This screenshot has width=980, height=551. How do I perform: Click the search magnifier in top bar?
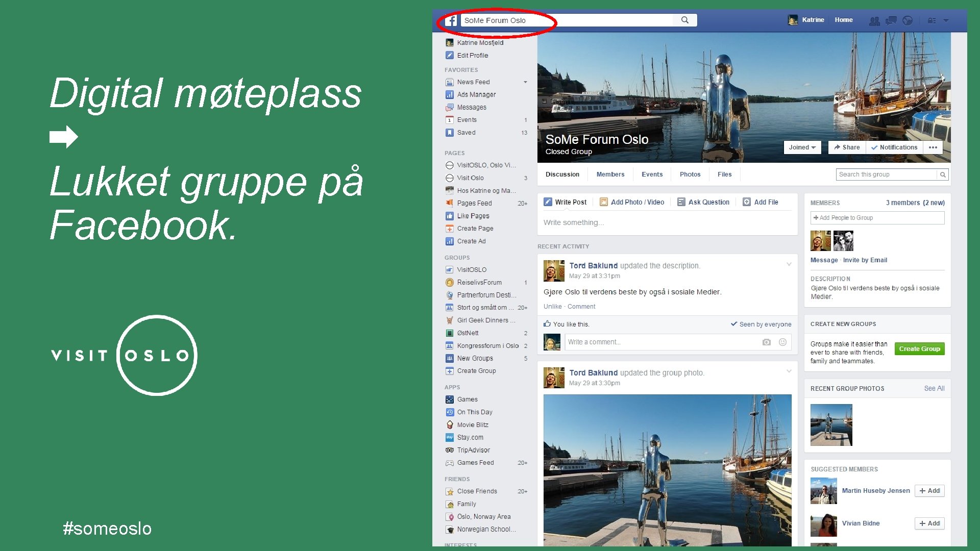(x=685, y=20)
